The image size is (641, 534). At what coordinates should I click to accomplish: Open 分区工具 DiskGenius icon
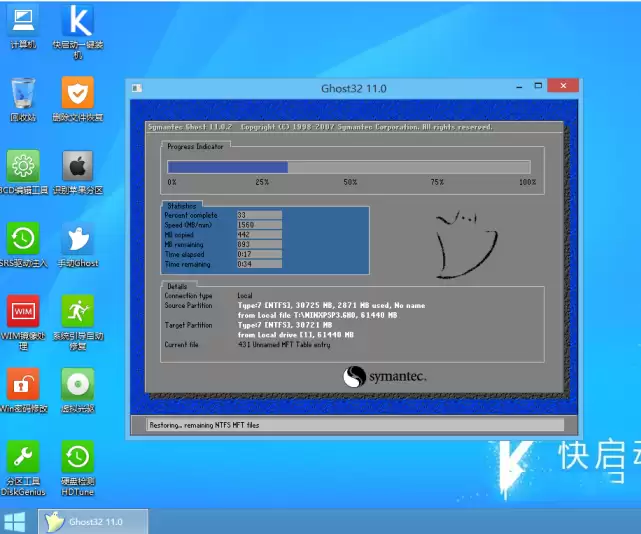click(x=23, y=468)
